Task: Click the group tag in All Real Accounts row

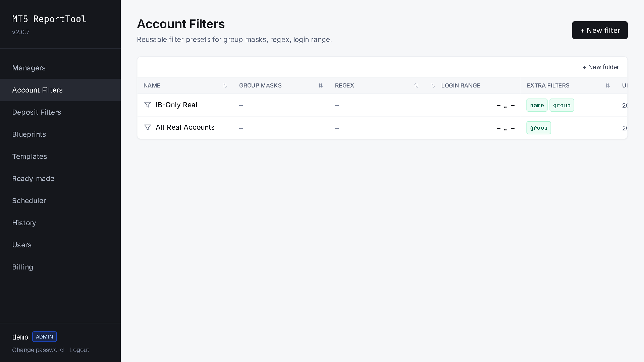Action: (x=539, y=128)
